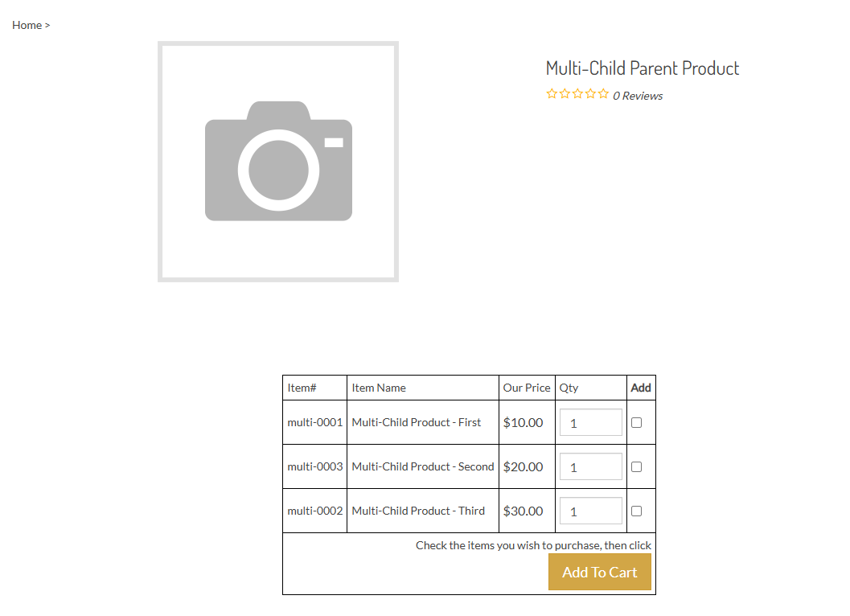Image resolution: width=850 pixels, height=616 pixels.
Task: Select the first rating star
Action: click(551, 93)
